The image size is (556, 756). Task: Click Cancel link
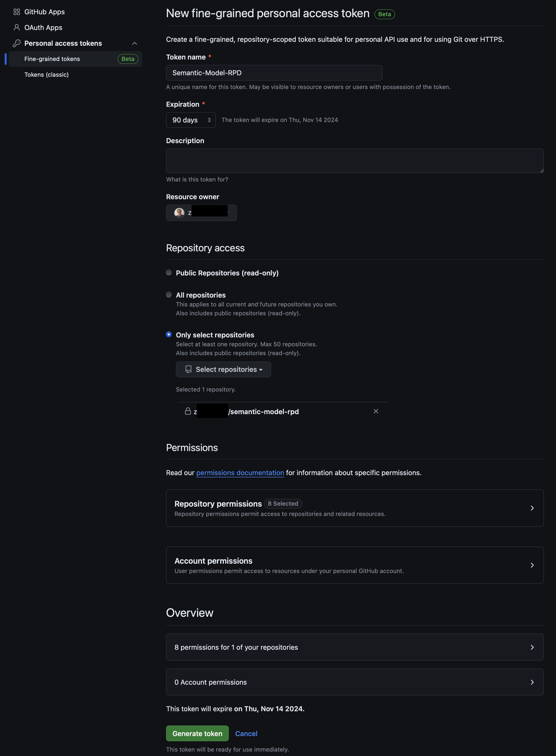point(246,733)
